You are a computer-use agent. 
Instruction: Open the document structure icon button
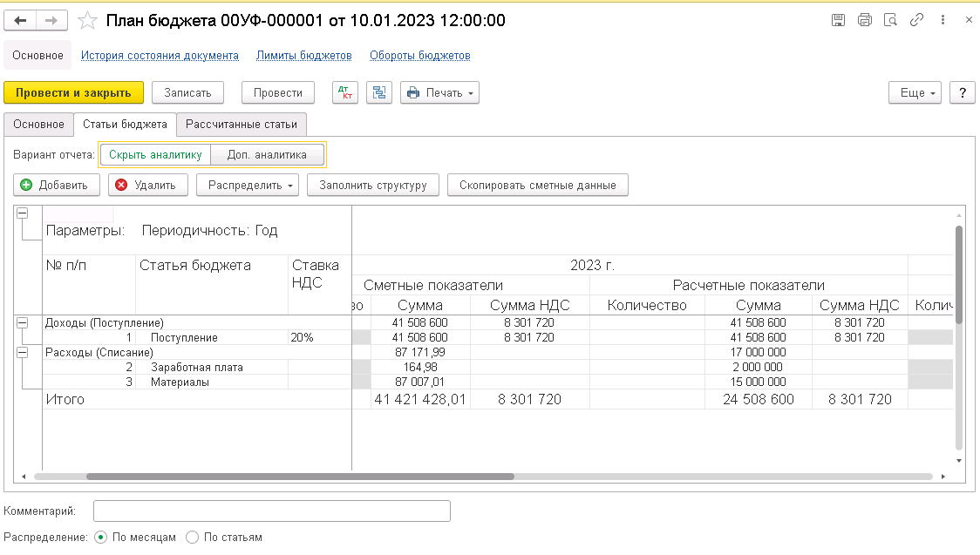tap(378, 92)
